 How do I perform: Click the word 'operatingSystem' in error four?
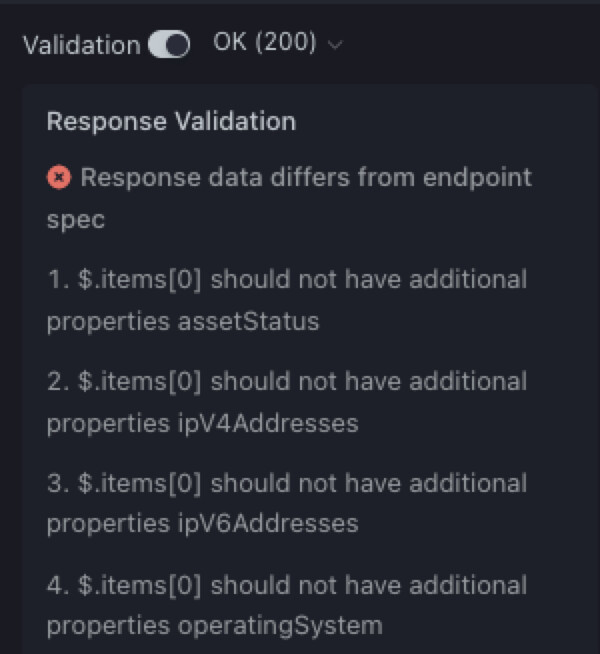point(279,626)
